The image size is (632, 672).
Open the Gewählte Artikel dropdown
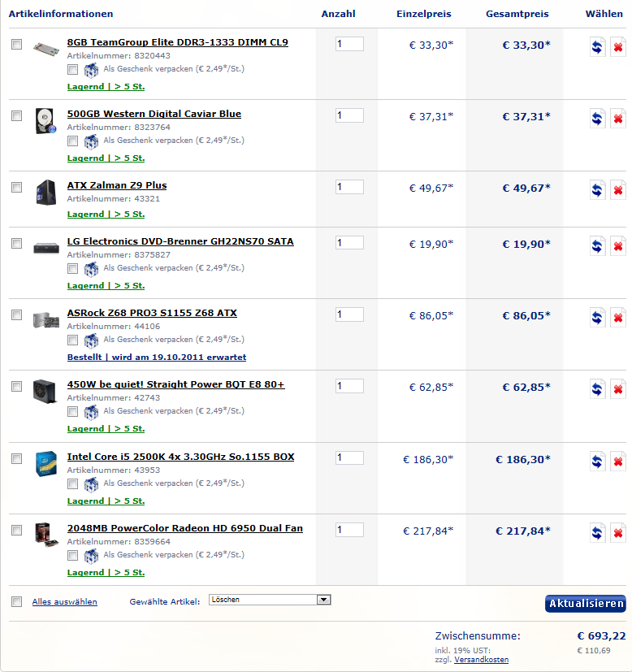(x=270, y=600)
